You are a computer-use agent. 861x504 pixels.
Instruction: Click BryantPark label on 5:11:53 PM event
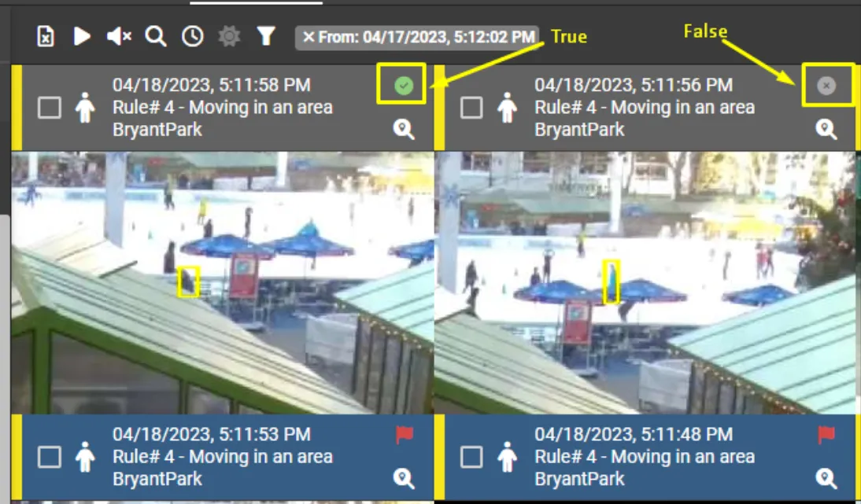click(x=157, y=479)
